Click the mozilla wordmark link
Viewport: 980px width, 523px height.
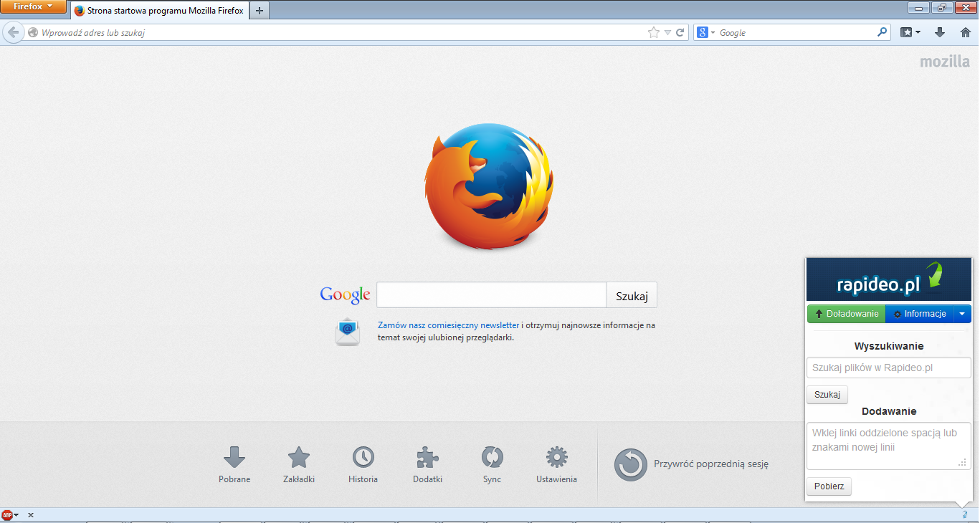pos(945,62)
